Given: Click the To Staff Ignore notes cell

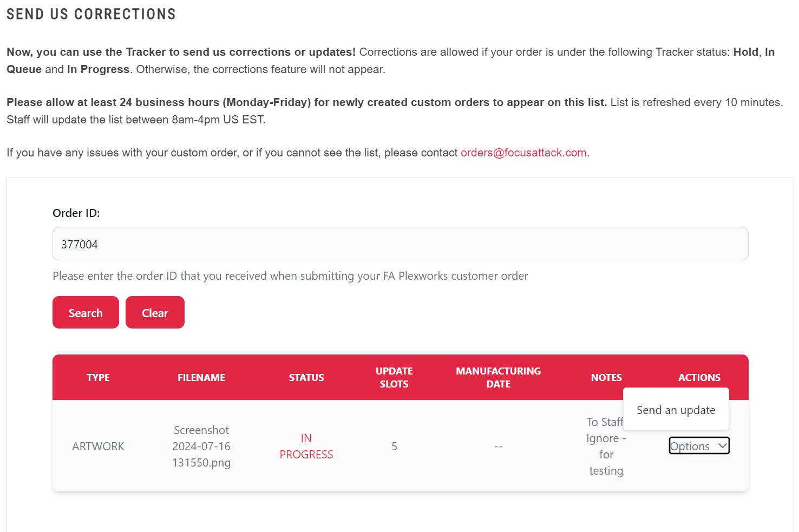Looking at the screenshot, I should [606, 446].
